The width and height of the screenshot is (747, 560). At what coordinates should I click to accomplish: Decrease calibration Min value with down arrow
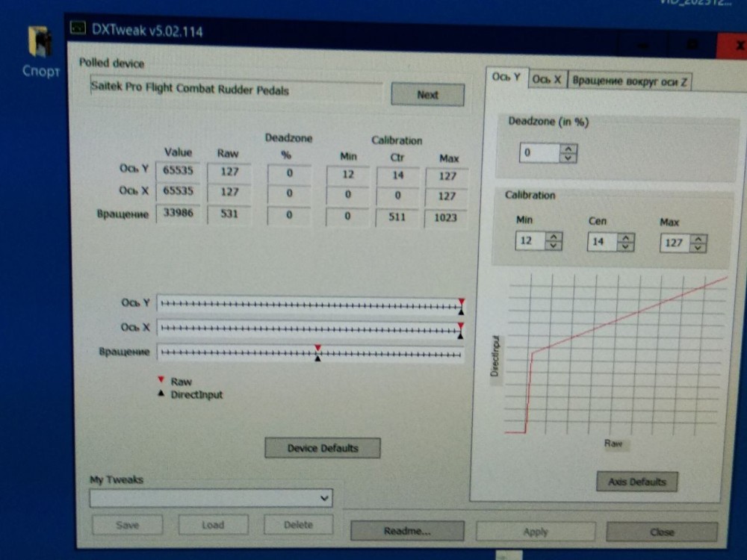[x=554, y=246]
